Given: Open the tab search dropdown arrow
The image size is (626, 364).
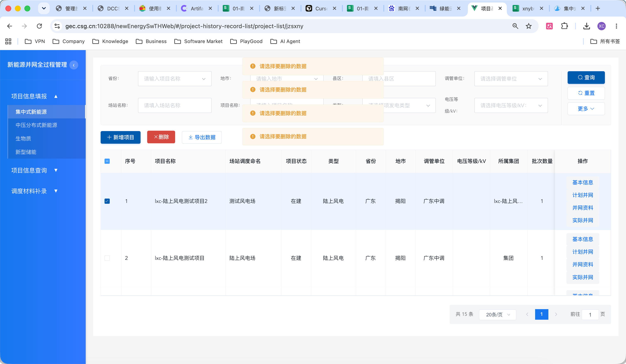Looking at the screenshot, I should click(44, 8).
